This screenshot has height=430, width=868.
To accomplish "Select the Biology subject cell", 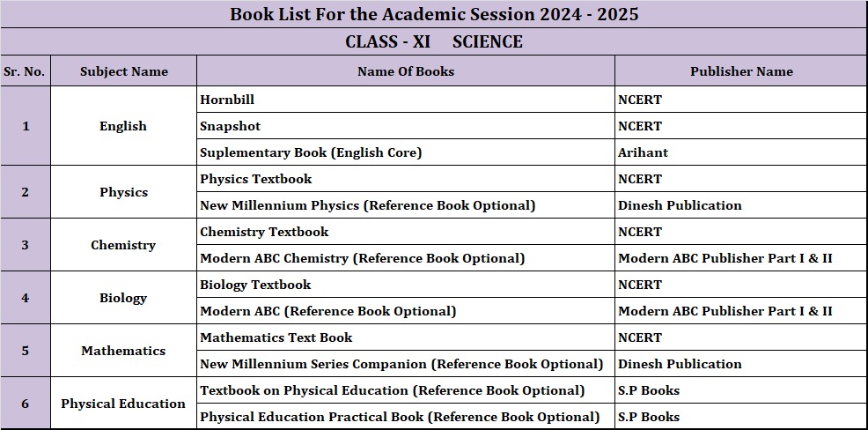I will (x=123, y=298).
